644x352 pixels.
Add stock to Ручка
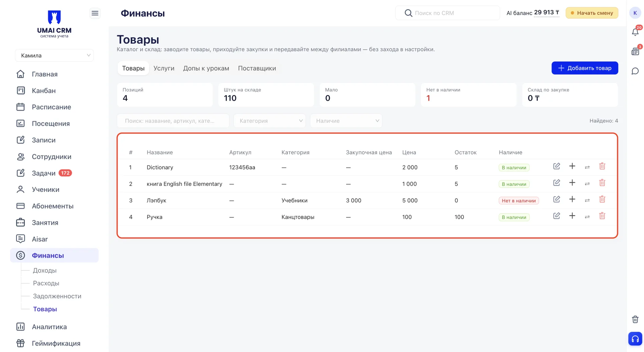coord(572,215)
